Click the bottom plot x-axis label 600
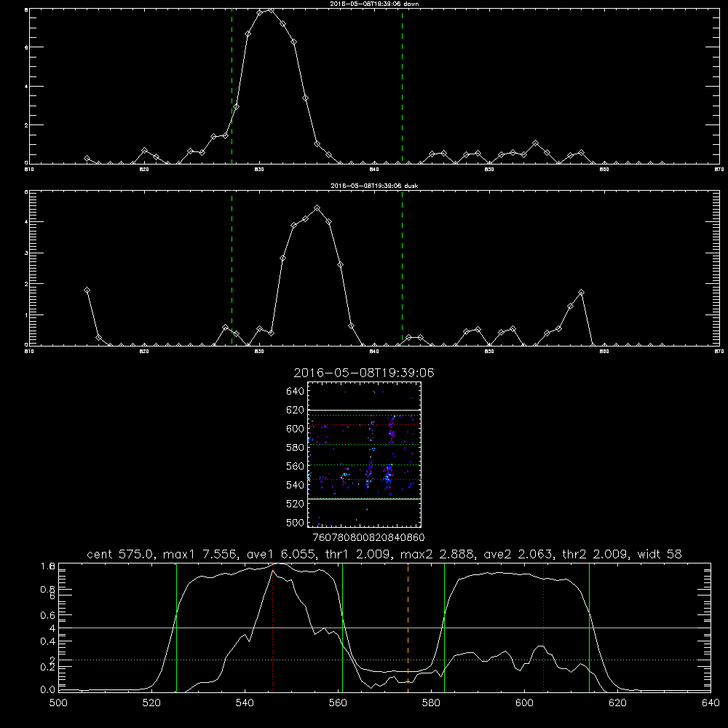The image size is (728, 728). 524,703
